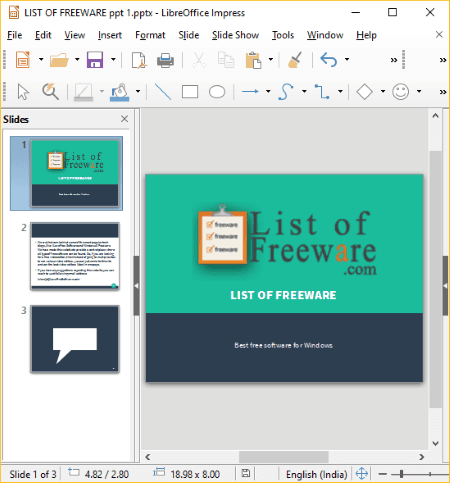Open a file with the folder icon
Screen dimensions: 450x483
pos(59,60)
